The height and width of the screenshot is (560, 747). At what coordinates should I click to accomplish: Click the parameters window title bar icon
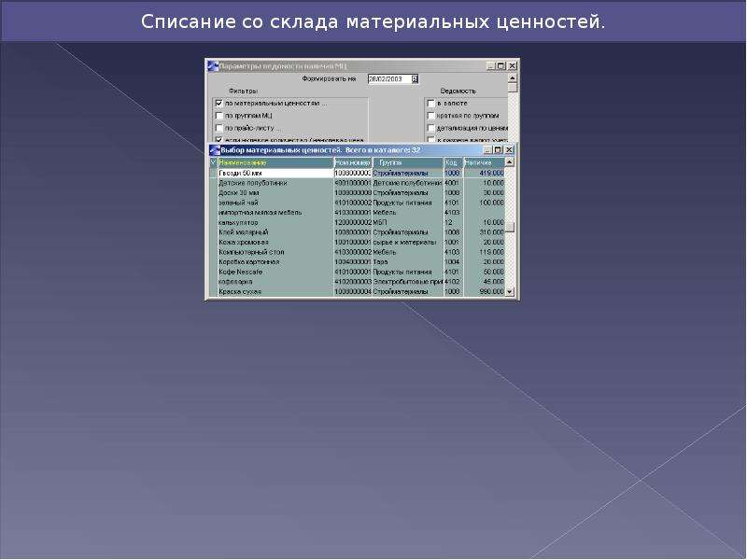213,65
